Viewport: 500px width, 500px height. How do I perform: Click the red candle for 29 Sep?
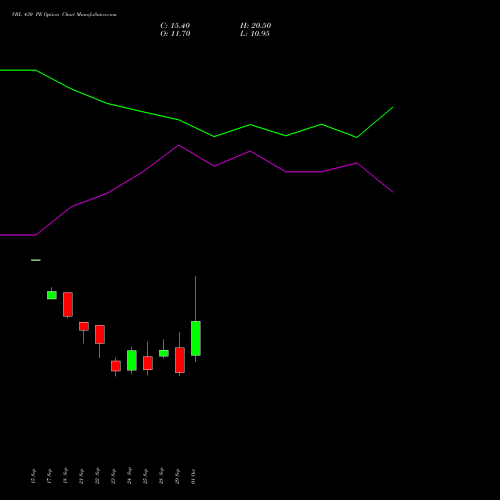click(x=180, y=360)
